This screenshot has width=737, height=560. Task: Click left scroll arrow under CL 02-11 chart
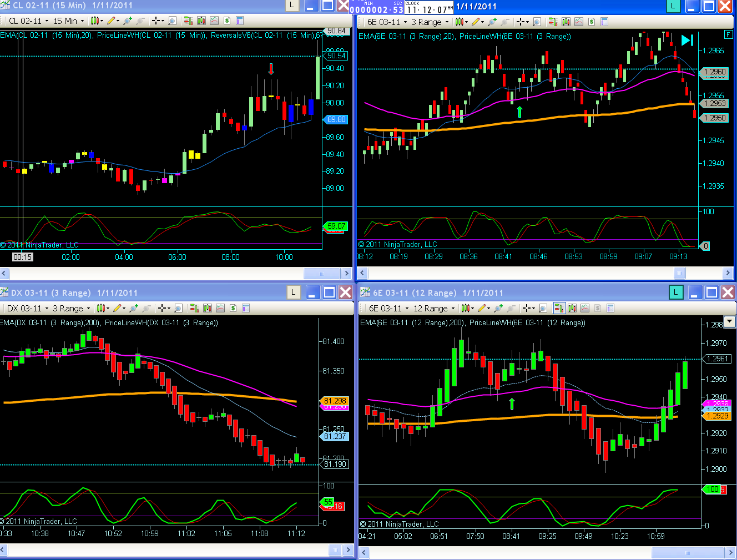(x=4, y=273)
